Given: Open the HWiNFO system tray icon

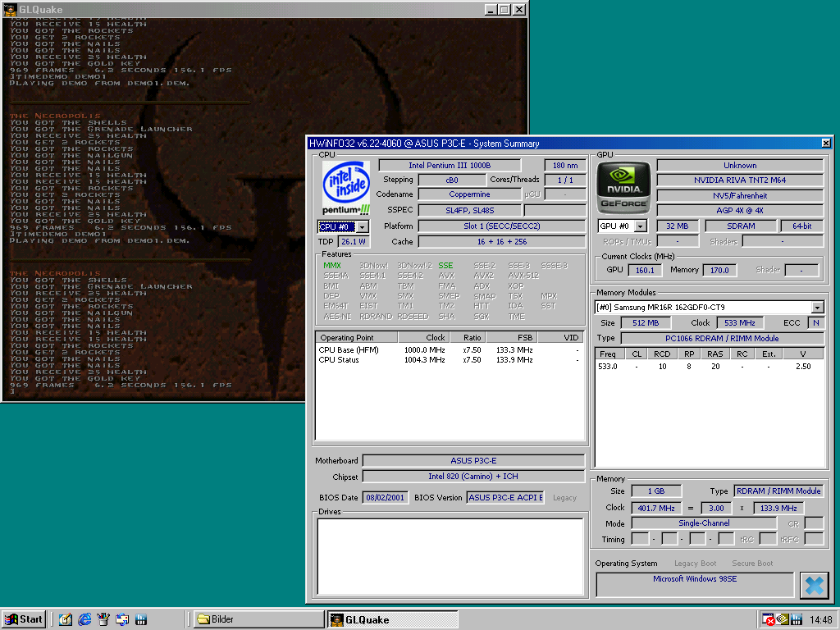Looking at the screenshot, I should [796, 620].
